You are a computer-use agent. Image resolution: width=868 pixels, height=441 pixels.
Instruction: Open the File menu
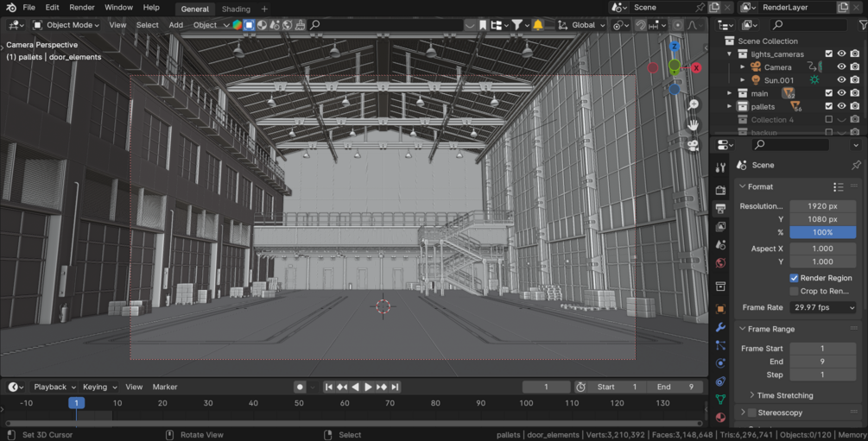(29, 7)
